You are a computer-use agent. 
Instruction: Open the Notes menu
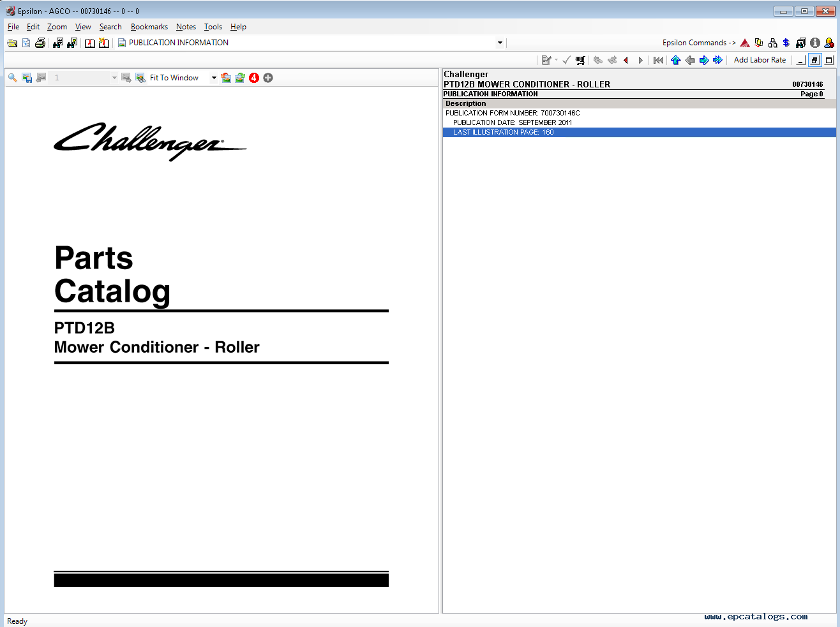tap(186, 27)
